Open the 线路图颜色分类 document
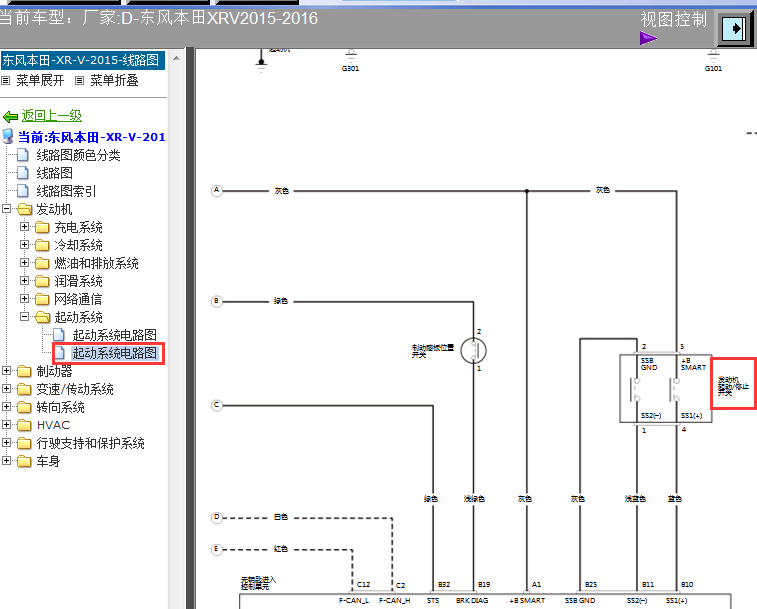This screenshot has width=757, height=609. [x=78, y=155]
